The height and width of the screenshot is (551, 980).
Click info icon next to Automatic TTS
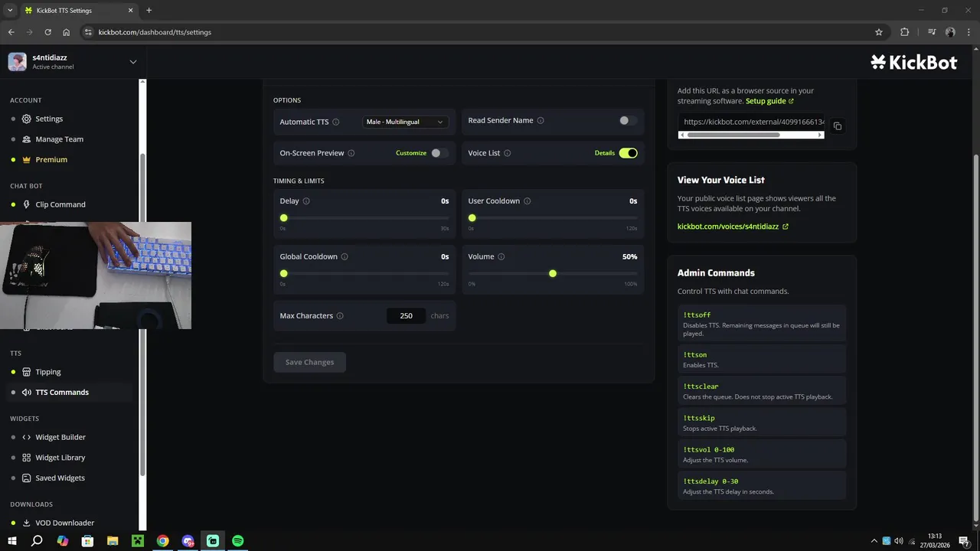click(336, 122)
